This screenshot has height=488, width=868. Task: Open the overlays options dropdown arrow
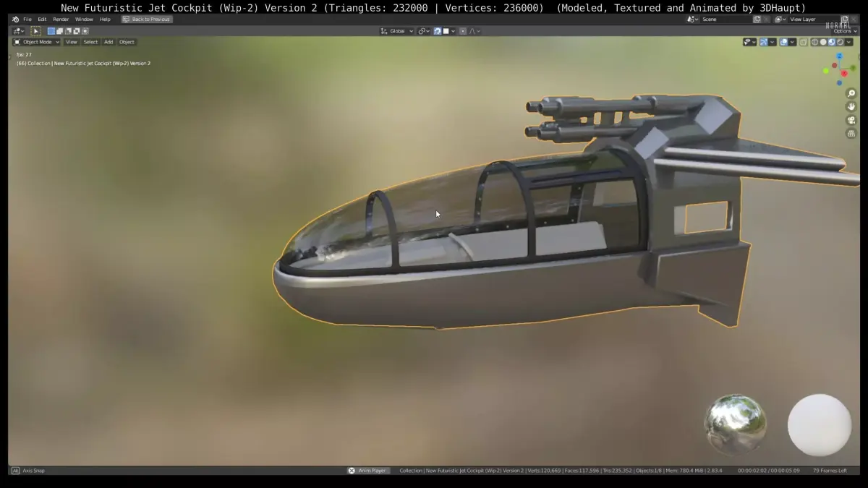click(x=793, y=42)
